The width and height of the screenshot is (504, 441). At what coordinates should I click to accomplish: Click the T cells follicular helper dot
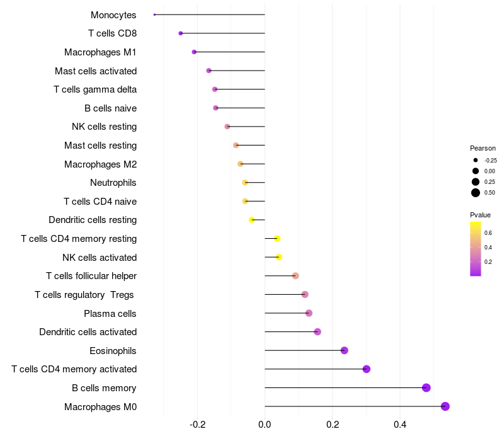pyautogui.click(x=295, y=276)
